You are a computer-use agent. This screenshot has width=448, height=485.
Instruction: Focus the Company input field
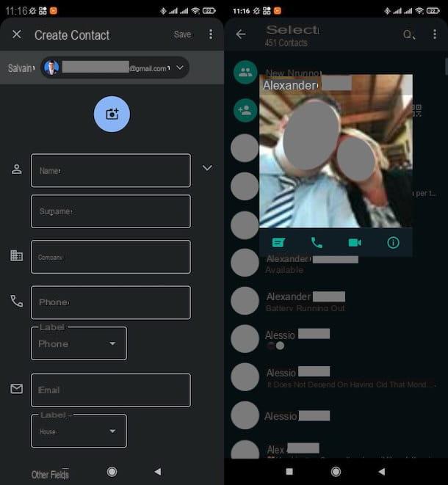pyautogui.click(x=111, y=257)
